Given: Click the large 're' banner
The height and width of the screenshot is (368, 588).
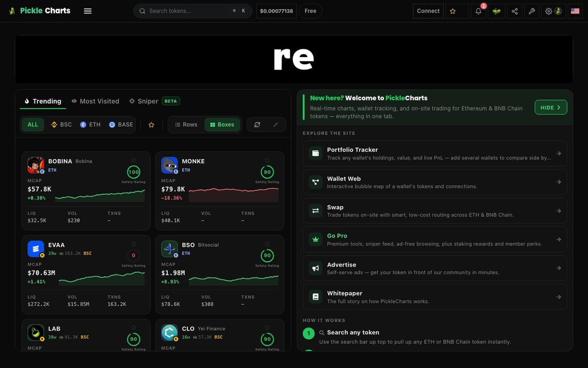Looking at the screenshot, I should [294, 59].
